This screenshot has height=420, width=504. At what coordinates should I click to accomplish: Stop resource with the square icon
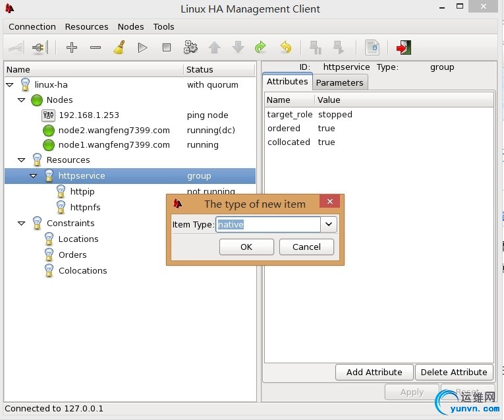pyautogui.click(x=167, y=47)
